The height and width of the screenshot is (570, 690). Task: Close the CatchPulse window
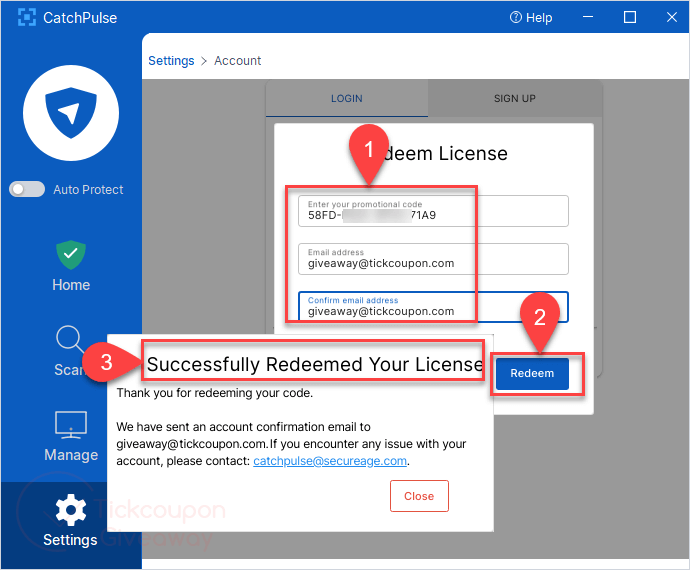pos(672,17)
